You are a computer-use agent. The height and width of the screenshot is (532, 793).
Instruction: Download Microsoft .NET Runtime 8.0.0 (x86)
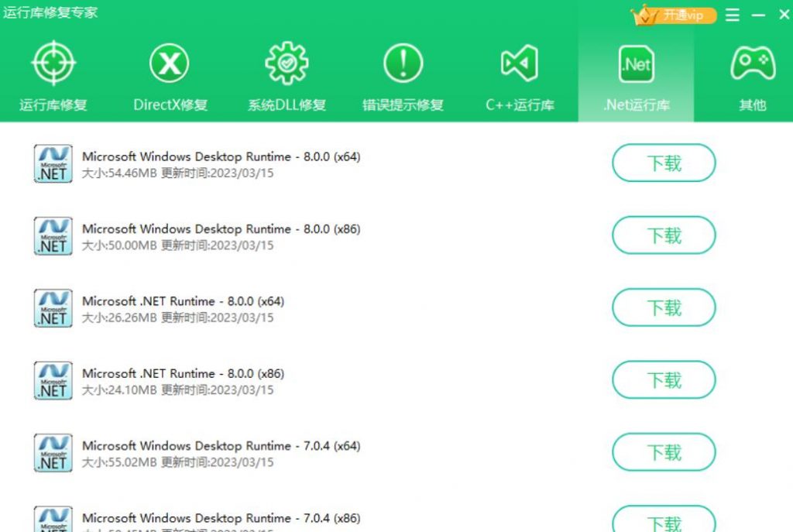(x=664, y=379)
